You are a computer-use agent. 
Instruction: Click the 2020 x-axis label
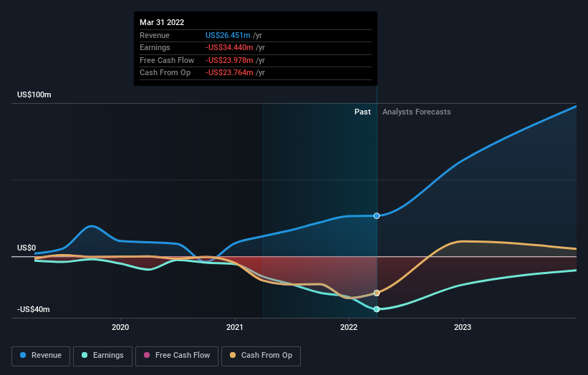tap(120, 327)
